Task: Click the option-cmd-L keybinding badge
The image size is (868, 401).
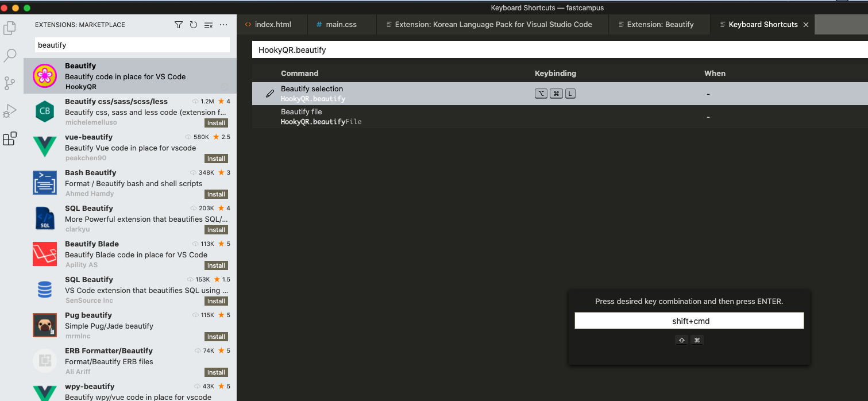Action: coord(555,94)
